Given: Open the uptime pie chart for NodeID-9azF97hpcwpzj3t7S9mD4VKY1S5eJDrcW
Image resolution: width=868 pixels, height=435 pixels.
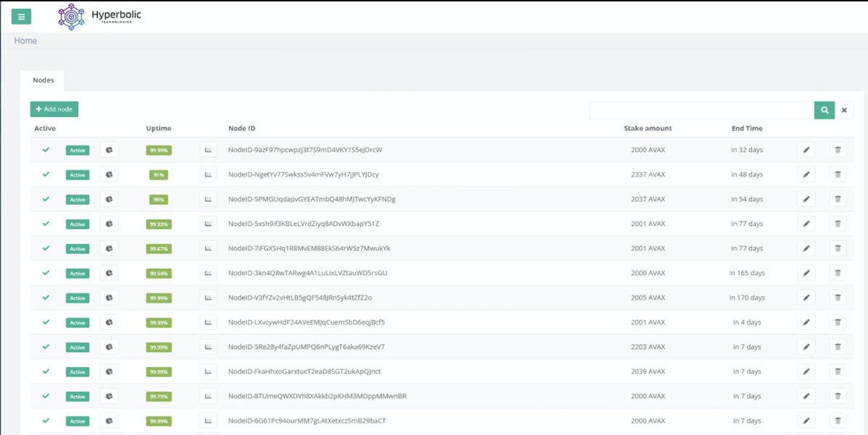Looking at the screenshot, I should [109, 150].
